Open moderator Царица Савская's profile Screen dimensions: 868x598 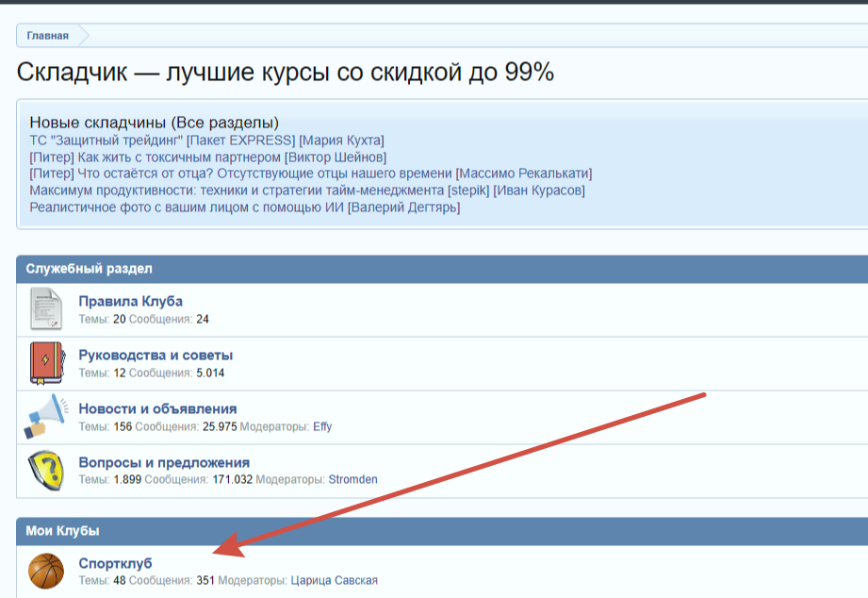[x=335, y=580]
